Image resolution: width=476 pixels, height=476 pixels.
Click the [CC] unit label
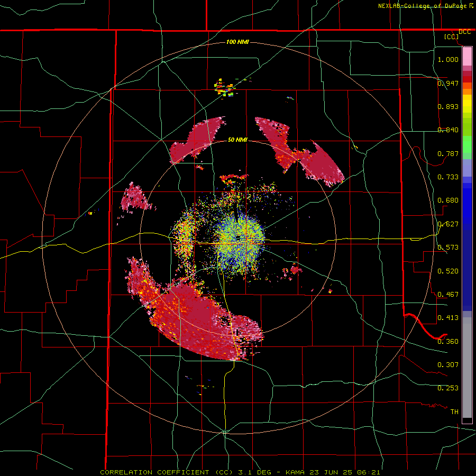tap(451, 36)
